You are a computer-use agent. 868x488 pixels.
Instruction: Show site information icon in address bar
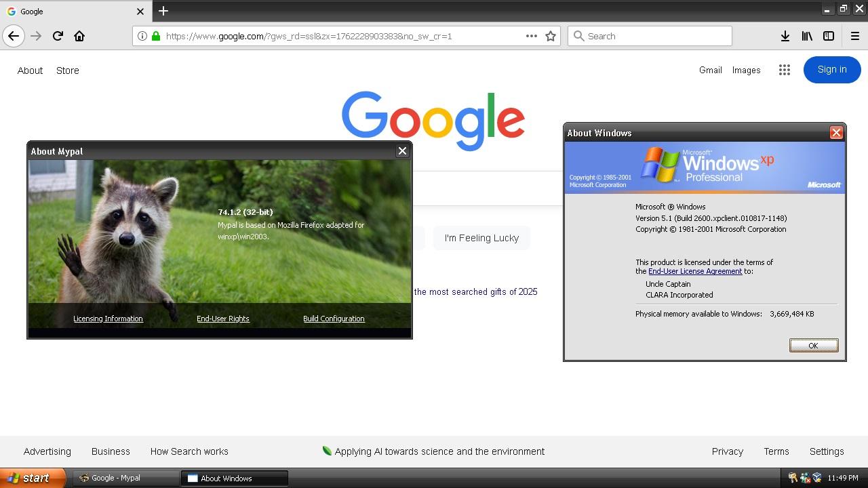click(x=142, y=36)
